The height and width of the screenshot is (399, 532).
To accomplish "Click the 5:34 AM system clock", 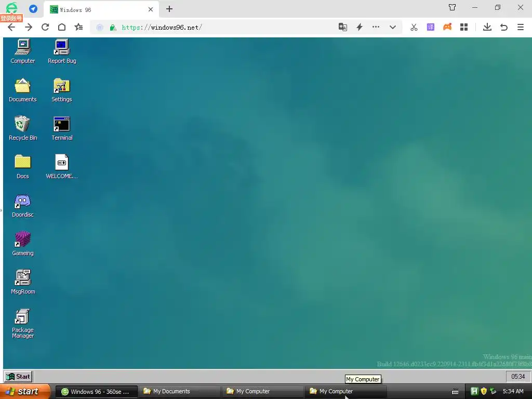I will (x=513, y=391).
